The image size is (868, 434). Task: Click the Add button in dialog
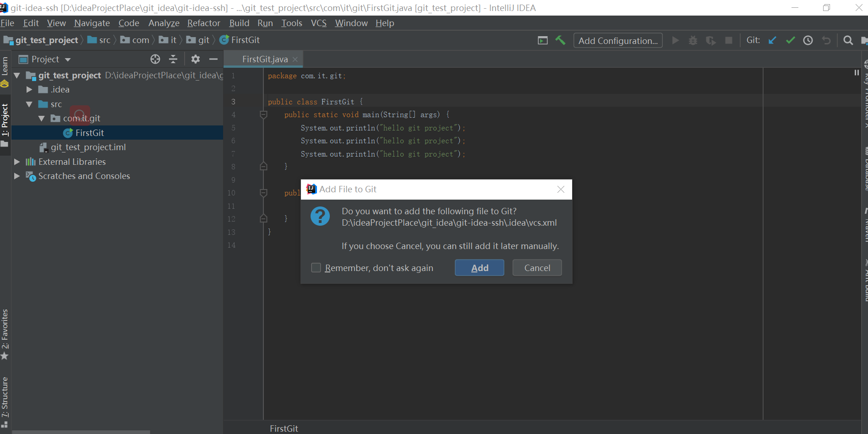click(x=480, y=268)
